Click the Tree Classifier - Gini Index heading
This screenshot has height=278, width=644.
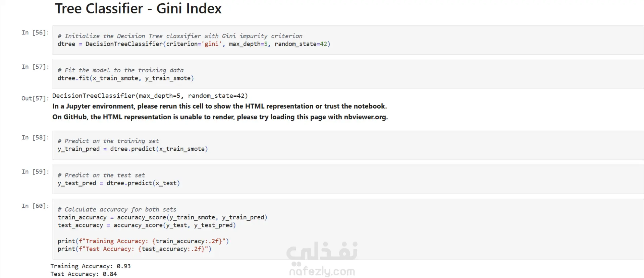138,8
